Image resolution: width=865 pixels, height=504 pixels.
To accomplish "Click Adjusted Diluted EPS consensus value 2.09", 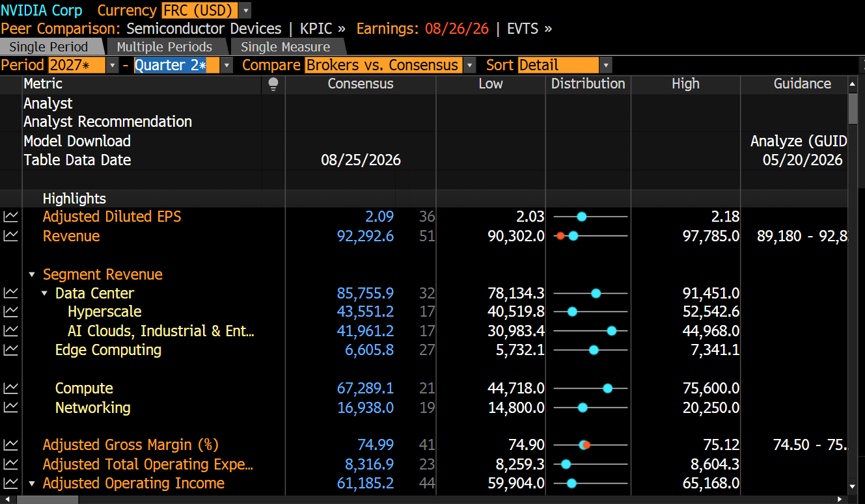I will pyautogui.click(x=379, y=217).
